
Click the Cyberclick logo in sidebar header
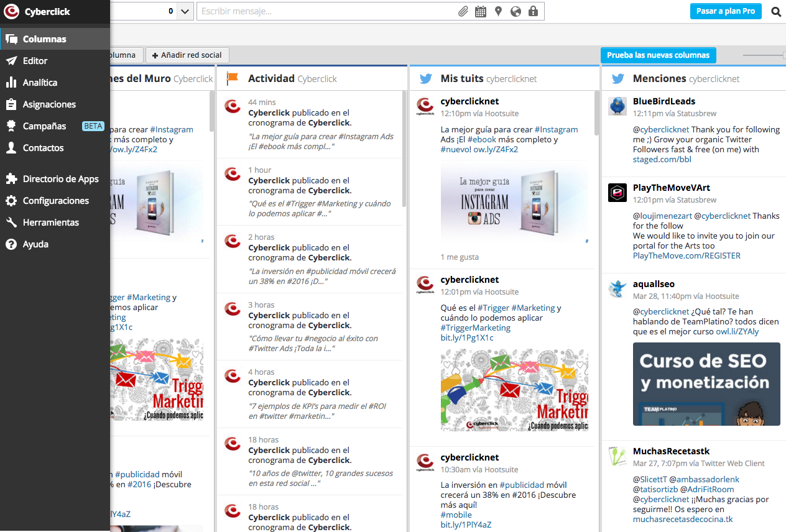(x=12, y=11)
